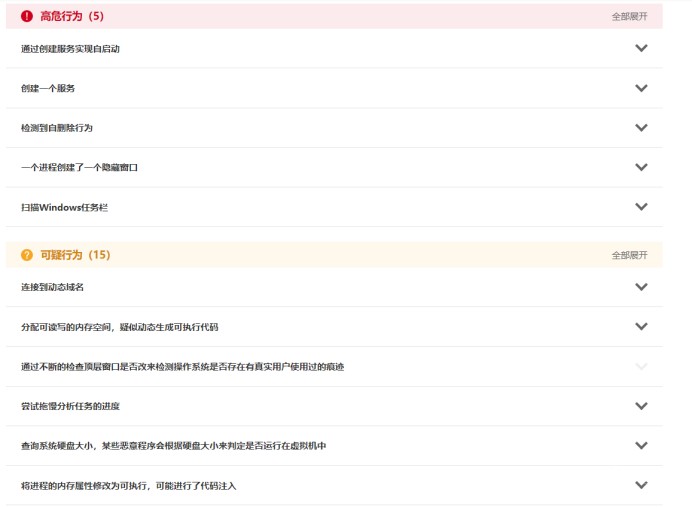Viewport: 692px width, 507px height.
Task: Expand 通过创建服务实现自启动 chevron
Action: click(x=641, y=48)
